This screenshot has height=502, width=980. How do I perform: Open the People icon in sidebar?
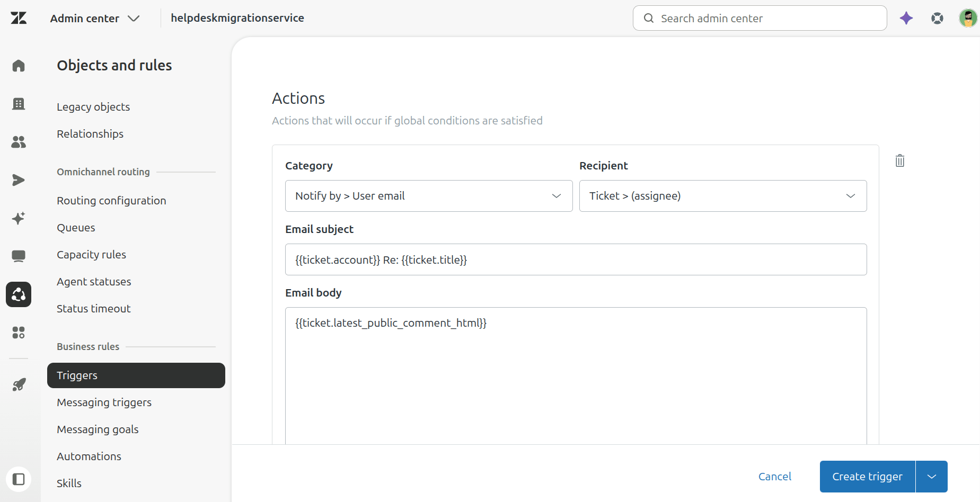(x=19, y=142)
